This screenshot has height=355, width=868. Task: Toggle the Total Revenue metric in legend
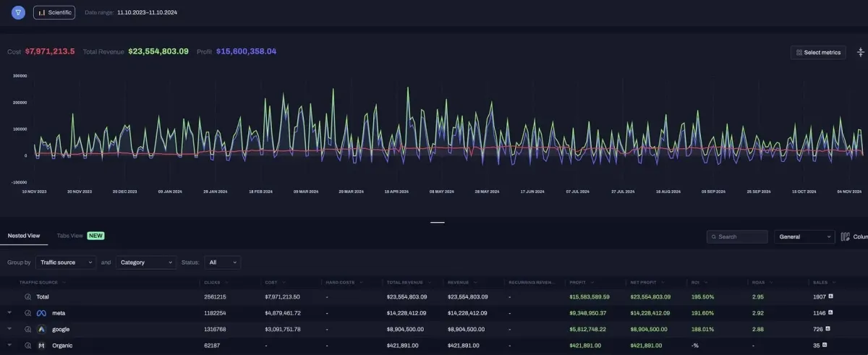[x=135, y=51]
